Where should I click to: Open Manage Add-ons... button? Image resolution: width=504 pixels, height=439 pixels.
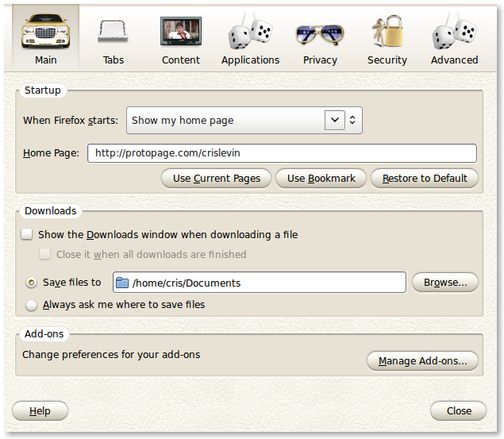click(422, 361)
